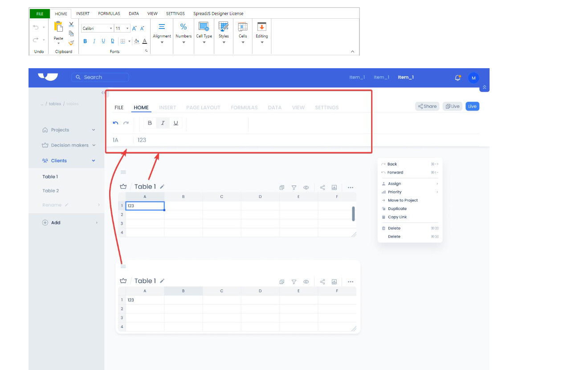This screenshot has width=588, height=370.
Task: Toggle bold in the SpreadJS Fonts group
Action: point(85,41)
